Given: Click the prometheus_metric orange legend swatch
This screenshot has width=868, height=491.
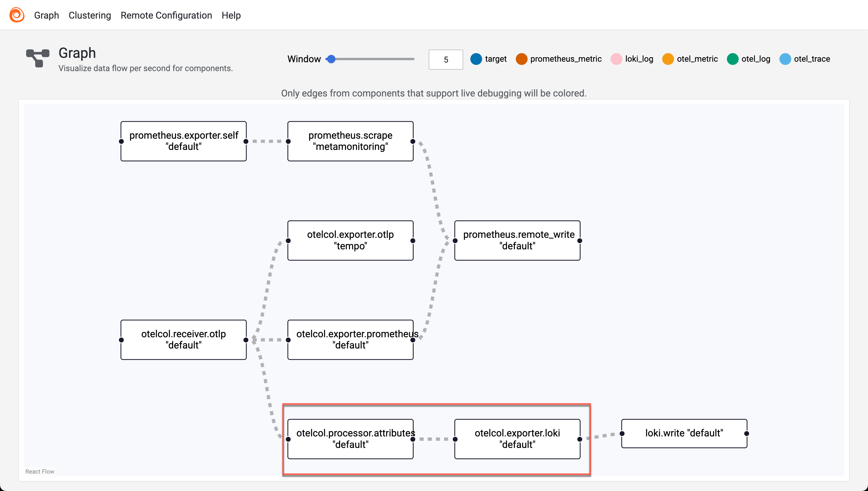Looking at the screenshot, I should coord(521,59).
